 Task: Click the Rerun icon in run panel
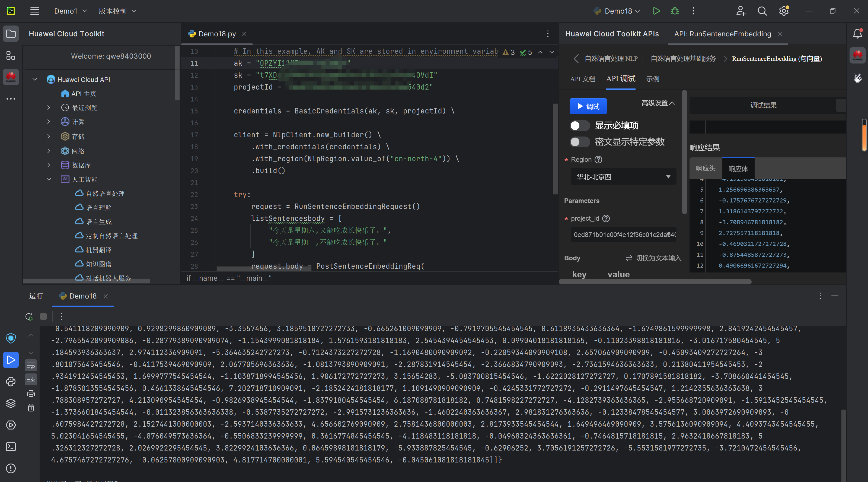pos(29,316)
